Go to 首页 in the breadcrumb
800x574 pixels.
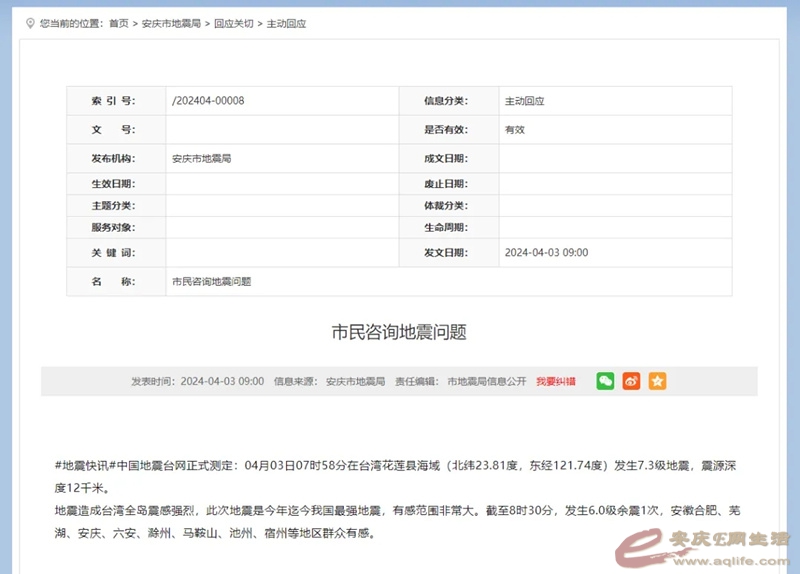(x=119, y=23)
